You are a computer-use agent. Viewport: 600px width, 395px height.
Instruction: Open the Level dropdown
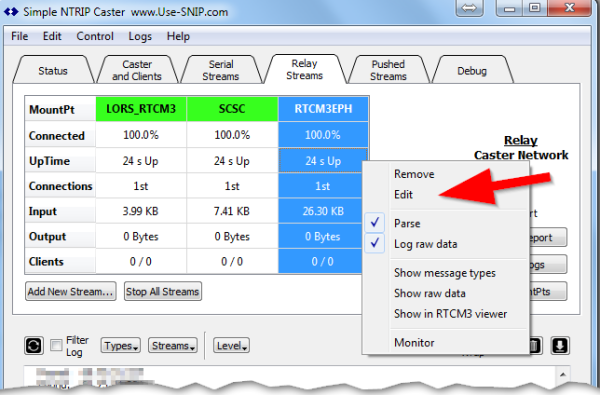click(231, 346)
